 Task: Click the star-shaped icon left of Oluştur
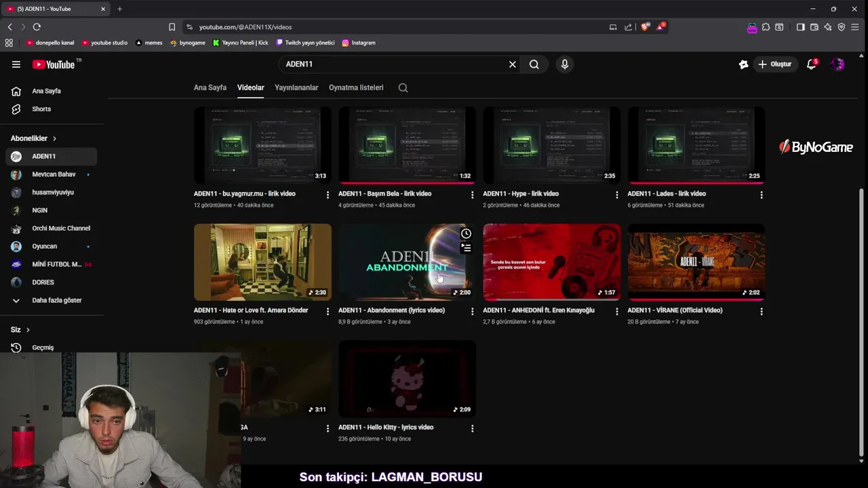(x=744, y=64)
